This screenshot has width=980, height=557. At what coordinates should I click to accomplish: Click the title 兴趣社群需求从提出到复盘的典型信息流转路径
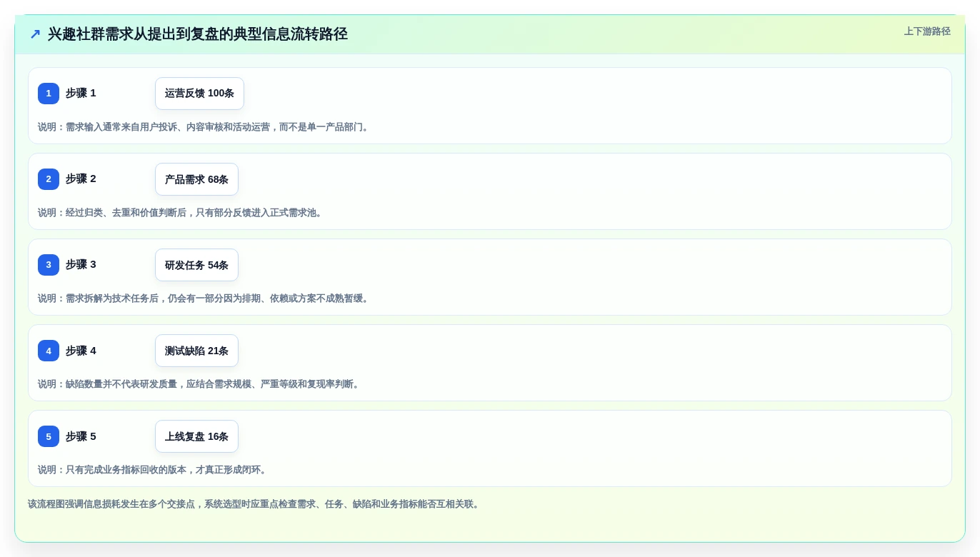click(198, 34)
